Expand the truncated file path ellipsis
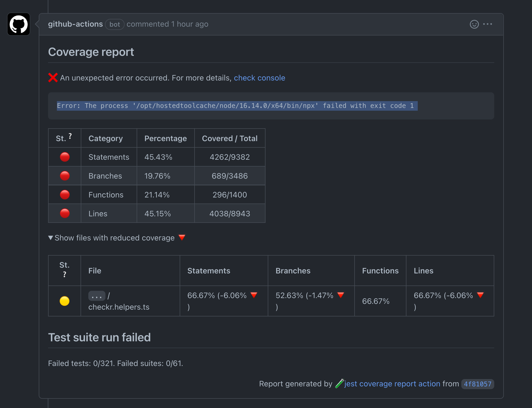532x408 pixels. pos(97,296)
